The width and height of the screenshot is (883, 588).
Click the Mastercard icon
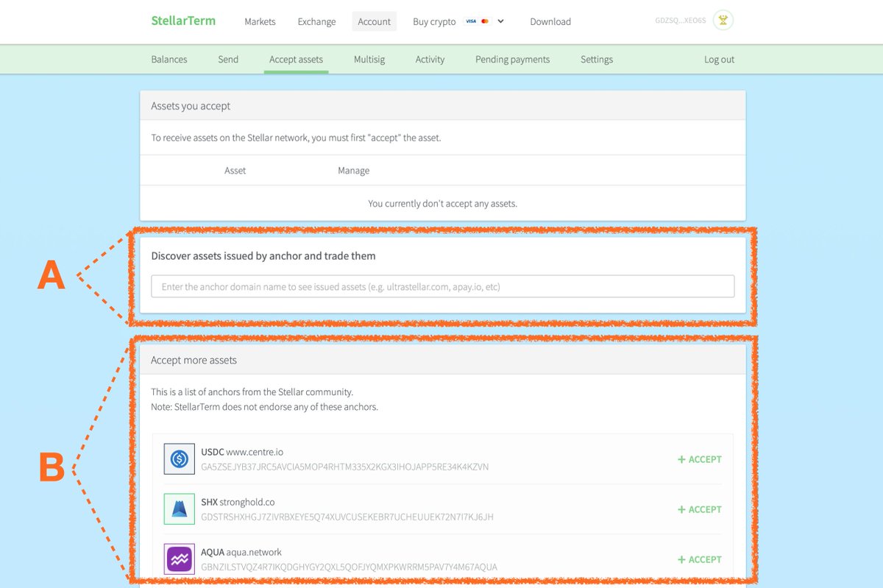(484, 21)
